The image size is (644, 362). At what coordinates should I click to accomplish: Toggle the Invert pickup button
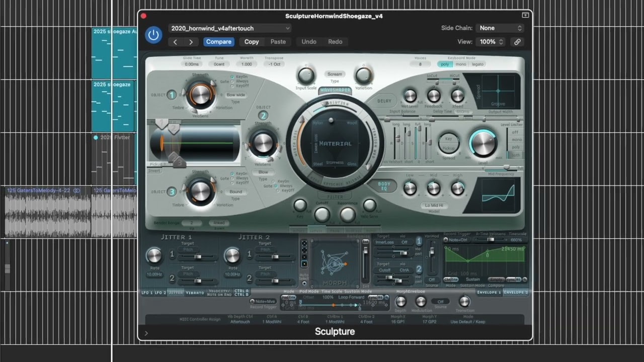coord(154,170)
